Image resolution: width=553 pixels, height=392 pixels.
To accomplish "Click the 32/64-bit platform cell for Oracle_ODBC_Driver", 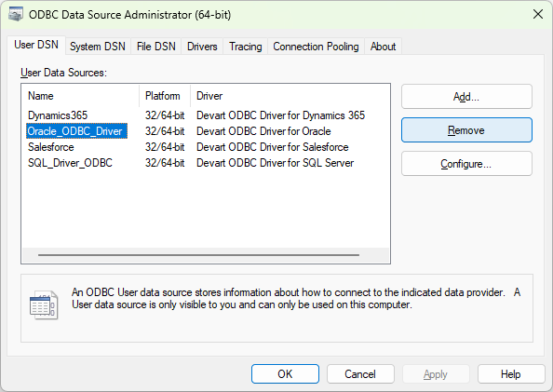I will tap(165, 131).
